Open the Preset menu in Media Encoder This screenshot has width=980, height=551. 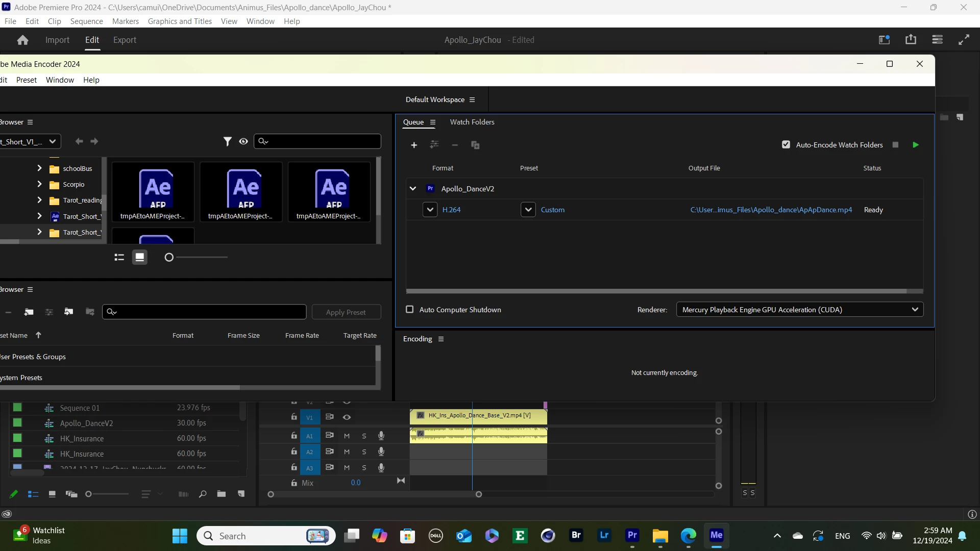coord(26,80)
